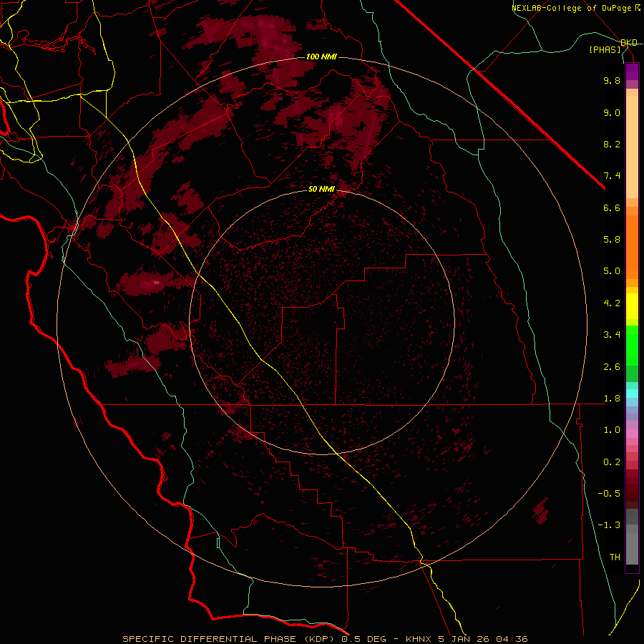The width and height of the screenshot is (644, 644).
Task: Select the 6.6 scale value
Action: (x=612, y=208)
